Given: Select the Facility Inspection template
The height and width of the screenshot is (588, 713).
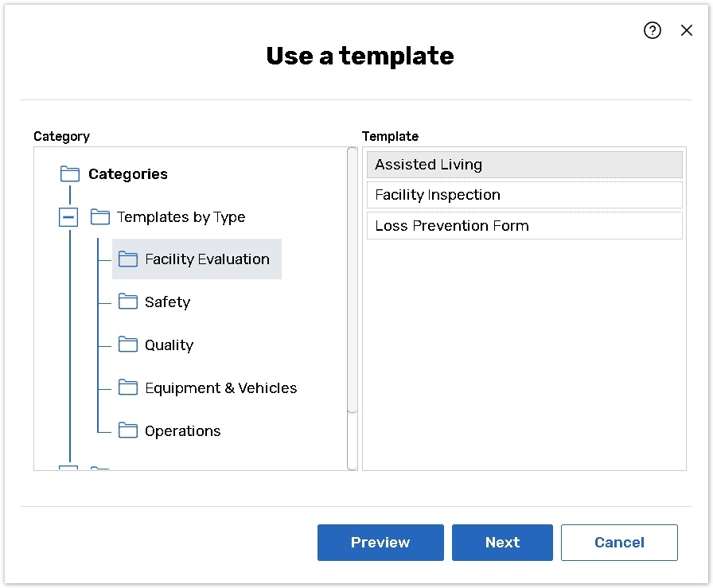Looking at the screenshot, I should 524,195.
